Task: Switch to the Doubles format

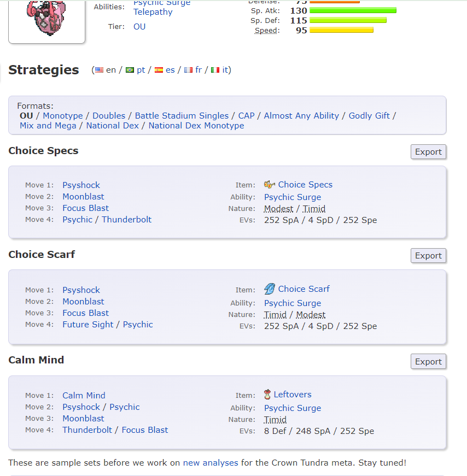Action: click(x=109, y=116)
